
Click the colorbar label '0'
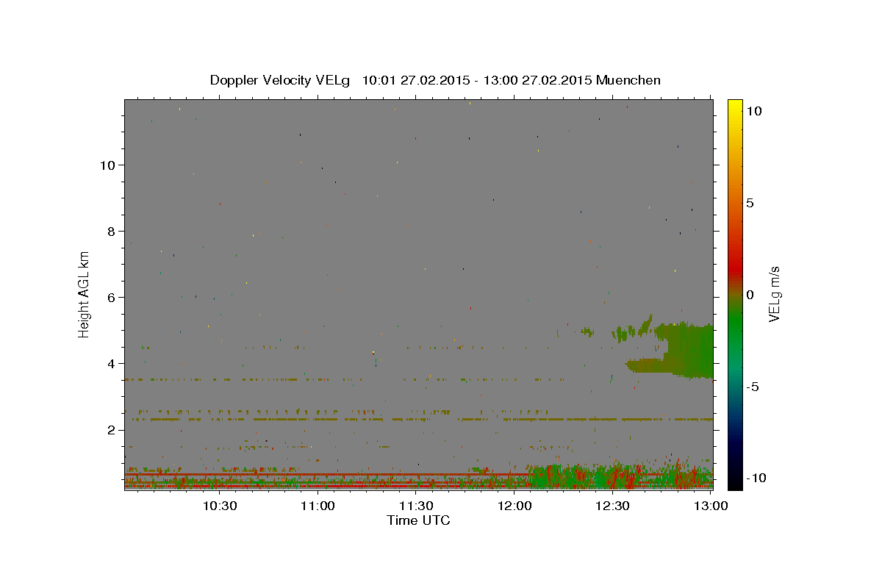pos(750,294)
